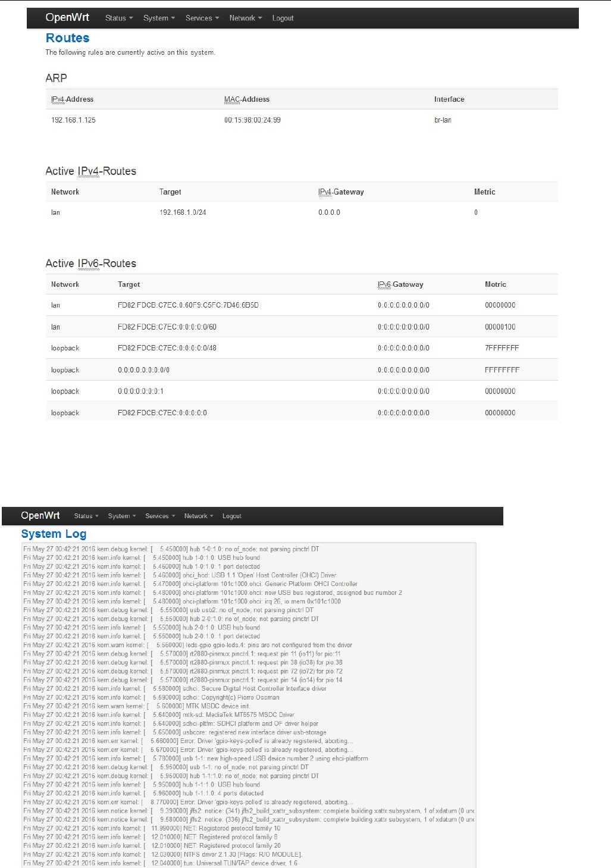Click Interface column header in ARP table
This screenshot has height=868, width=611.
(449, 99)
